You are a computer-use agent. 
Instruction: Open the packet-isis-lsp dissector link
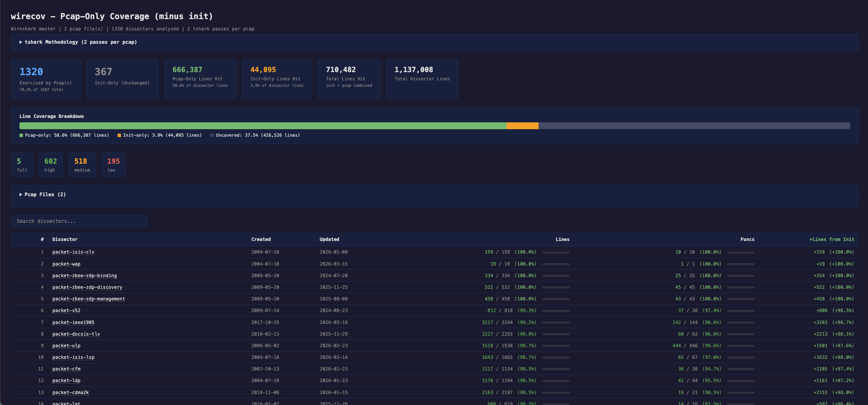point(73,357)
